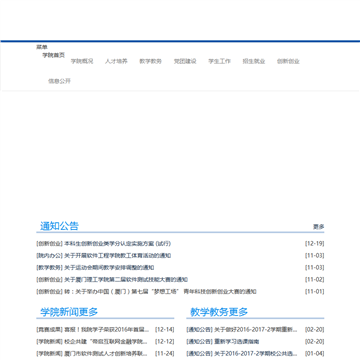Open 关于2016-2017-2学期校公共选... notice
Screen dimensions: 360x360
(x=256, y=354)
